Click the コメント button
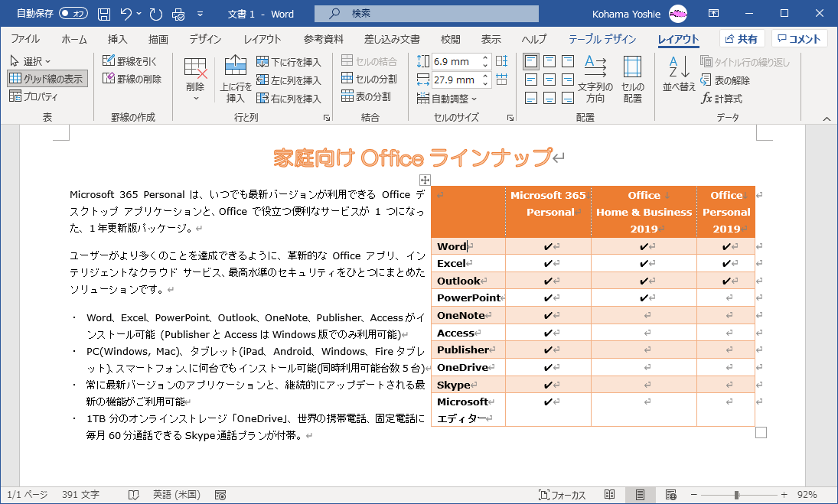The image size is (838, 504). [799, 38]
